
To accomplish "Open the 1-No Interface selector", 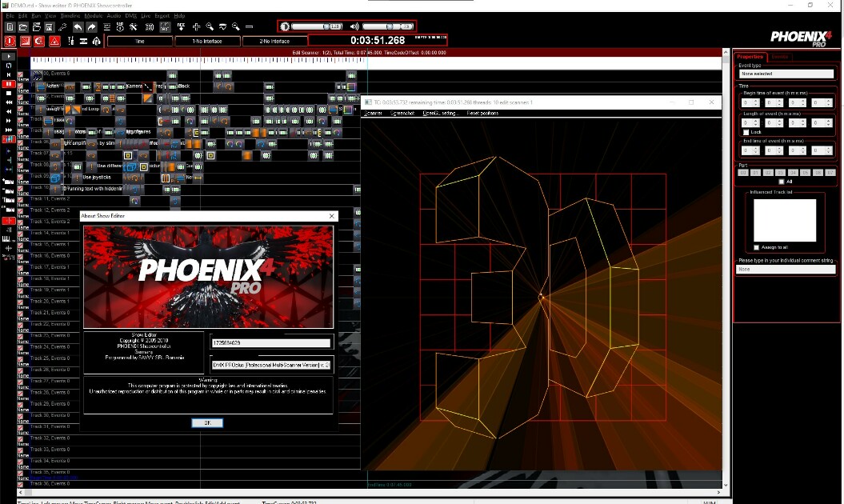I will pos(207,41).
